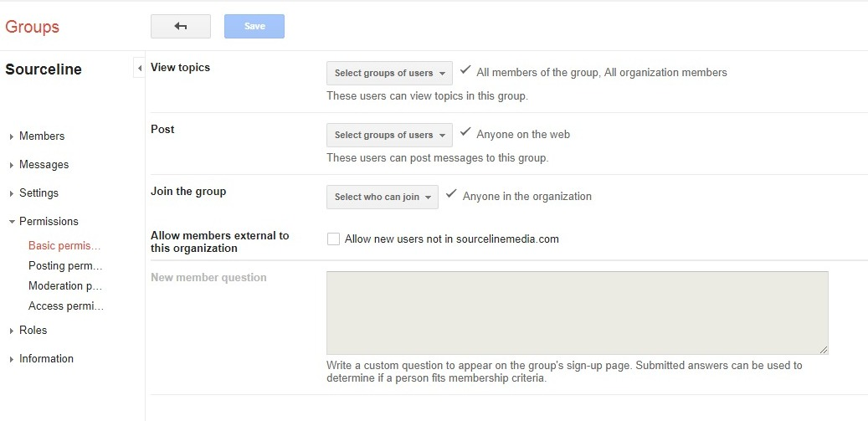This screenshot has width=868, height=421.
Task: Click the Groups heading link
Action: coord(32,27)
